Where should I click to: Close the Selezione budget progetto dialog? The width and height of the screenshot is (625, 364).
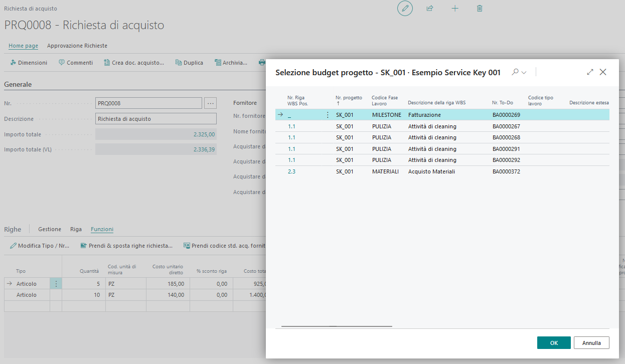pos(603,72)
